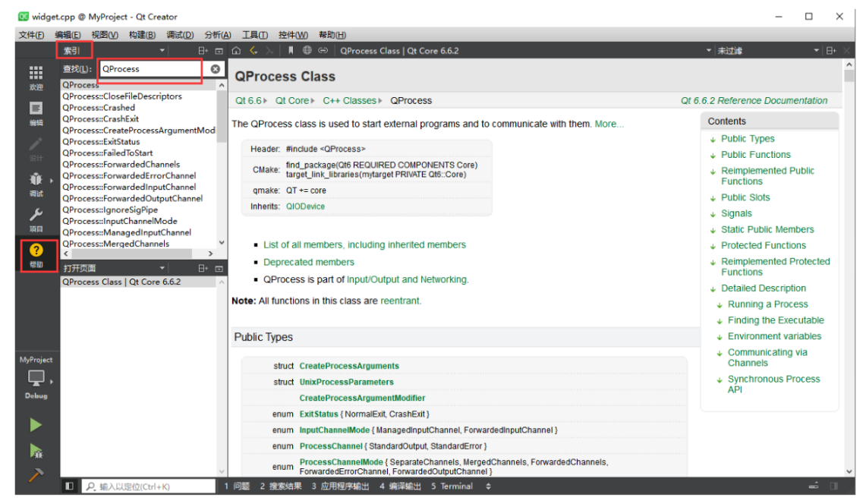This screenshot has height=504, width=866.
Task: Navigate back in help viewer
Action: point(254,51)
